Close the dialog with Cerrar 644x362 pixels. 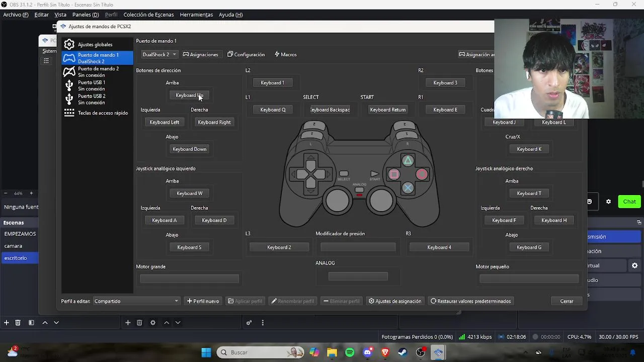[567, 301]
